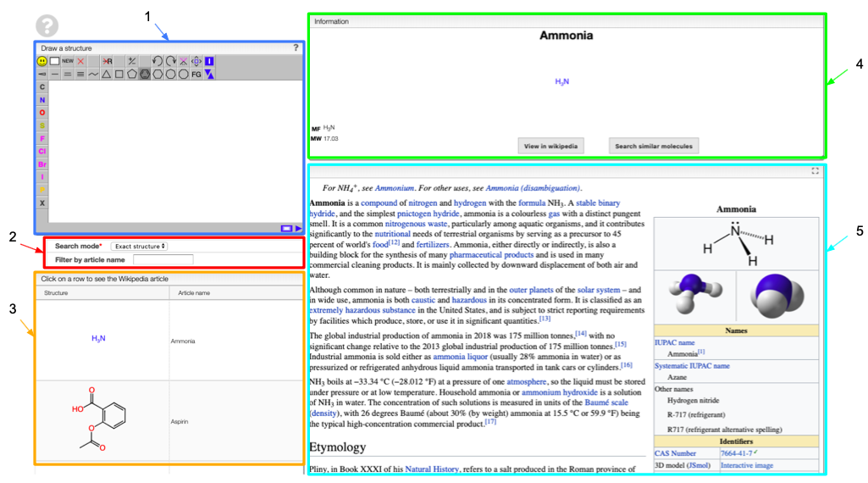868x483 pixels.
Task: Open the nitrogen link in the article
Action: tap(423, 203)
